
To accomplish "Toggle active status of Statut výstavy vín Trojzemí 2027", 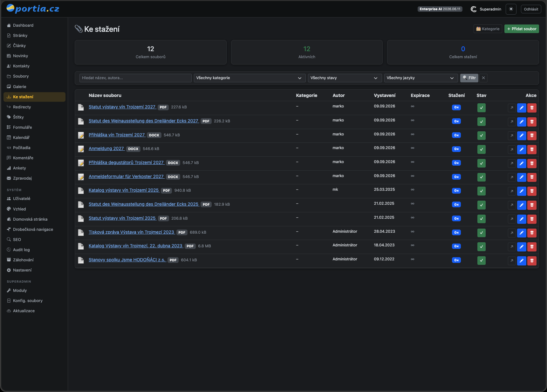I will click(482, 108).
